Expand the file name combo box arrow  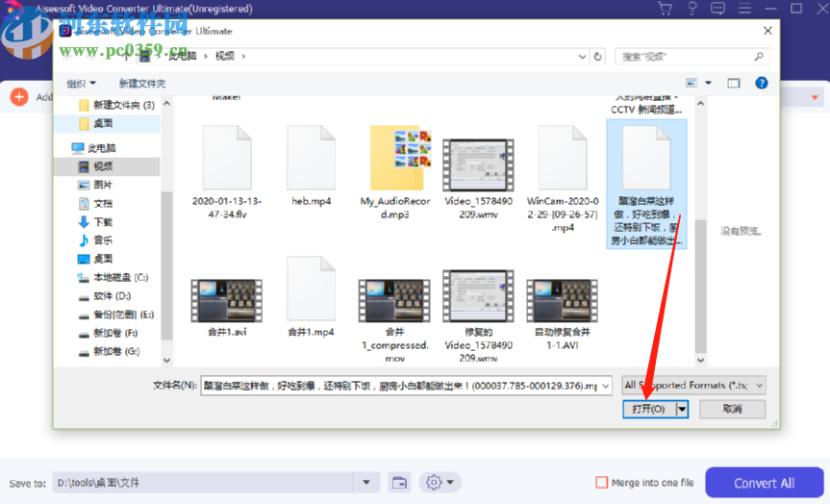(x=606, y=386)
